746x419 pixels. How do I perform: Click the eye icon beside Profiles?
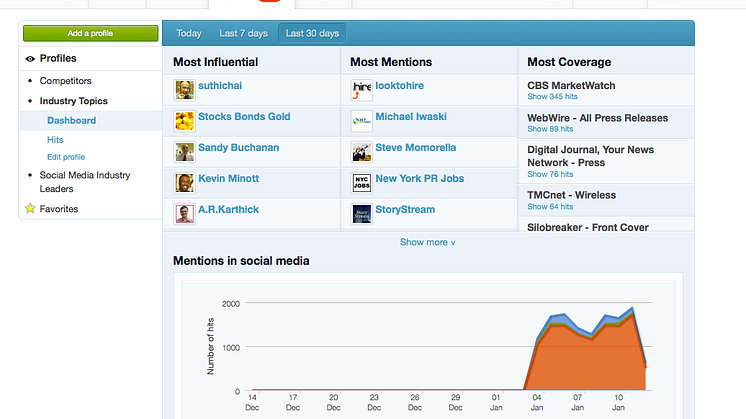tap(30, 59)
